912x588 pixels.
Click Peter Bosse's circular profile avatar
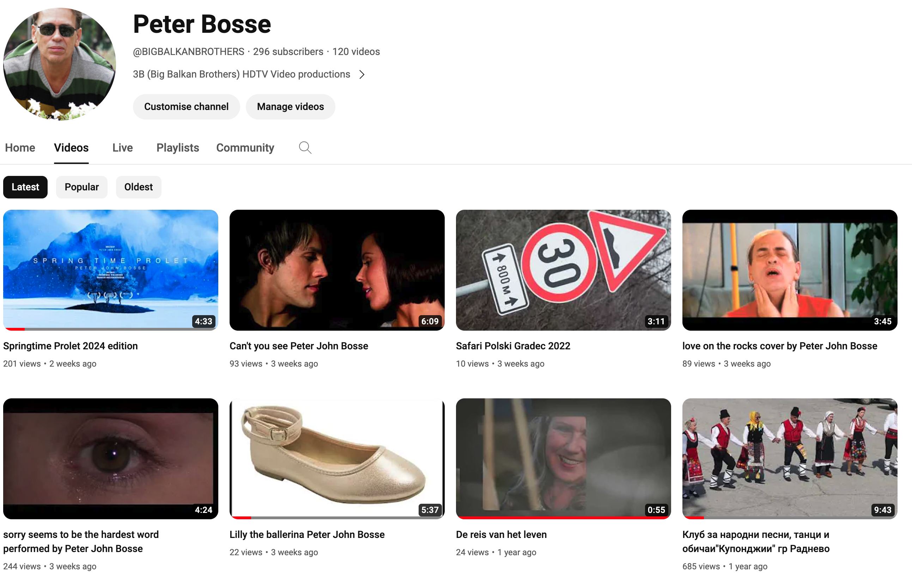click(59, 64)
